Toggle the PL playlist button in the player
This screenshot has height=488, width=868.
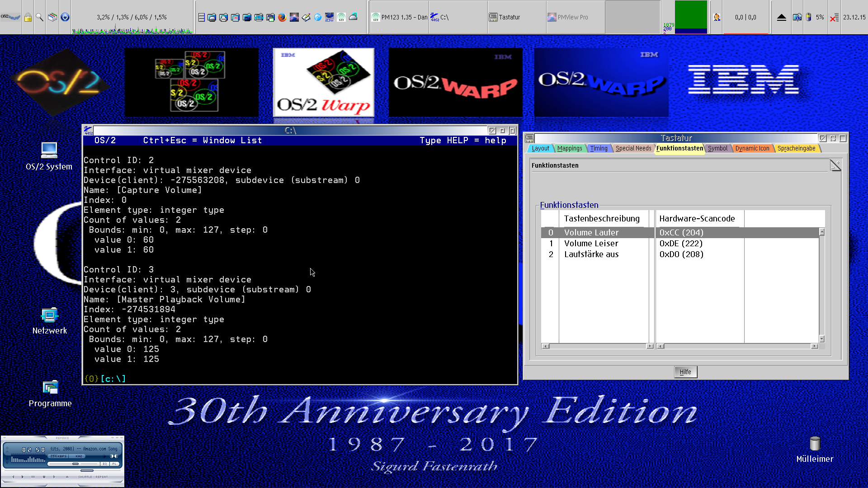pyautogui.click(x=114, y=464)
